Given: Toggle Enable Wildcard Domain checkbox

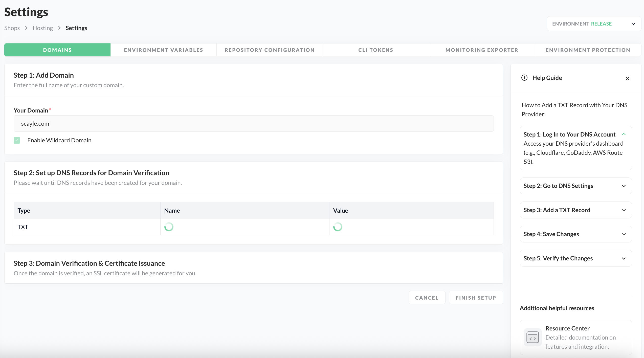Looking at the screenshot, I should pos(17,140).
